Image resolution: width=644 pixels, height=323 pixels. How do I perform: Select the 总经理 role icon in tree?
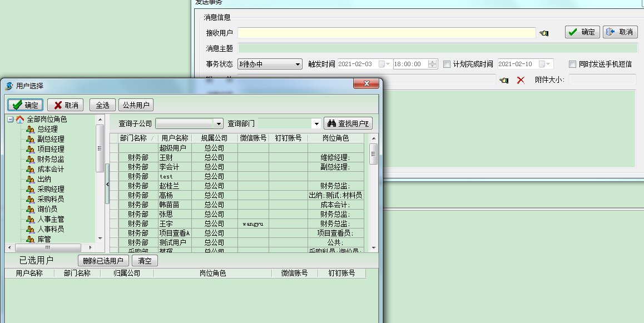[x=31, y=130]
